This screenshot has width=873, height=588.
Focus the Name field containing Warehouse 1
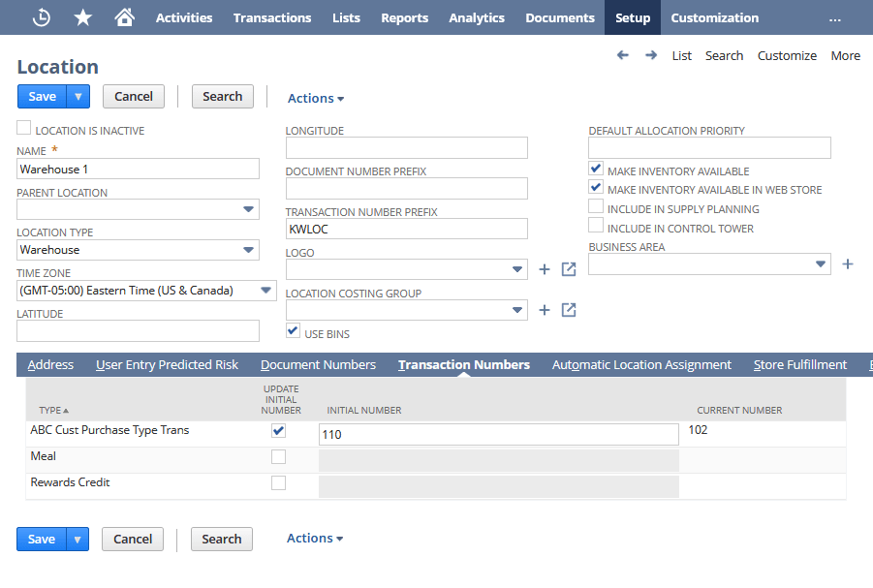click(139, 169)
